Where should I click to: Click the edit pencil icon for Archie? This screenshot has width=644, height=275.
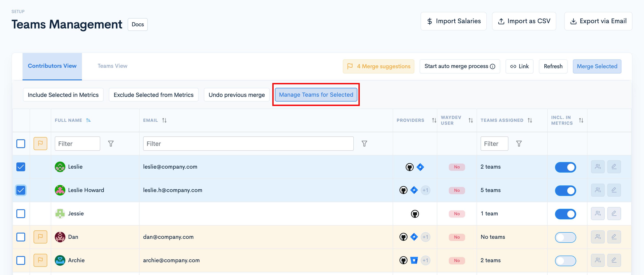pos(614,260)
